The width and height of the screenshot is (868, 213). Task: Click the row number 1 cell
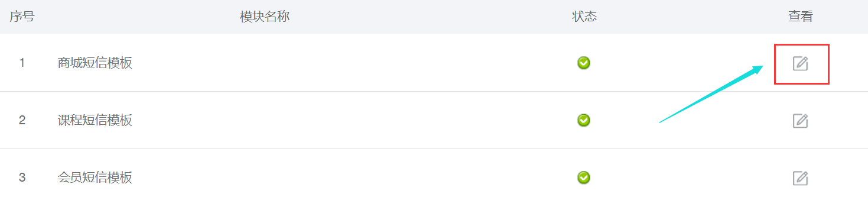(22, 63)
